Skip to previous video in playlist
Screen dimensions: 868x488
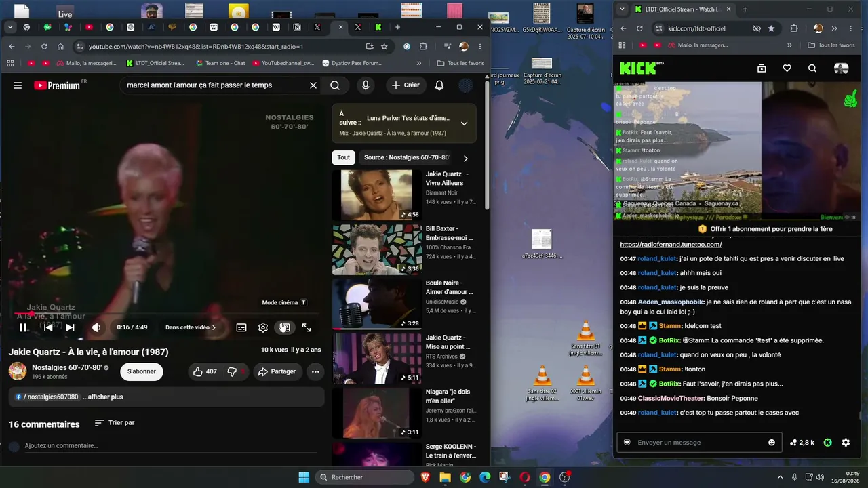click(x=48, y=327)
